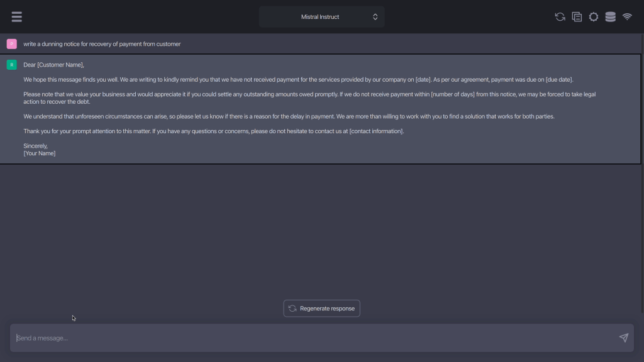Viewport: 644px width, 362px height.
Task: Click the paragraph starting "We hope this message"
Action: [x=298, y=80]
